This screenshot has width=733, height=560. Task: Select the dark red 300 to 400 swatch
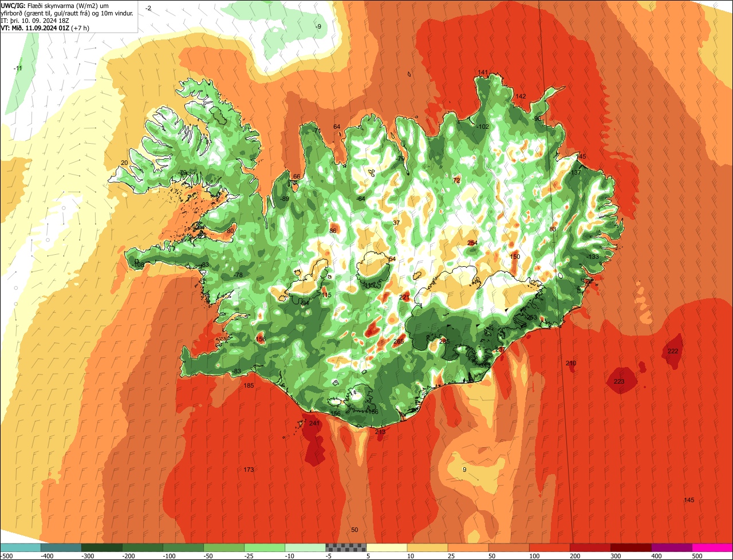(630, 547)
